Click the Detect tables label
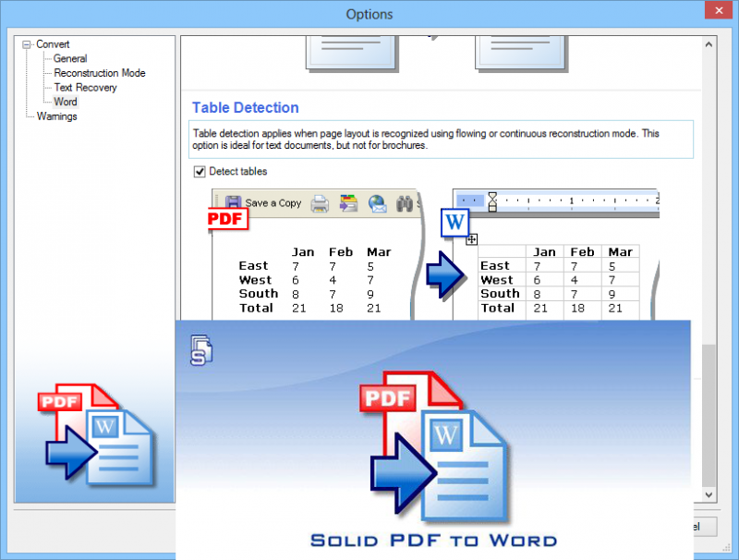Image resolution: width=739 pixels, height=560 pixels. pos(238,172)
